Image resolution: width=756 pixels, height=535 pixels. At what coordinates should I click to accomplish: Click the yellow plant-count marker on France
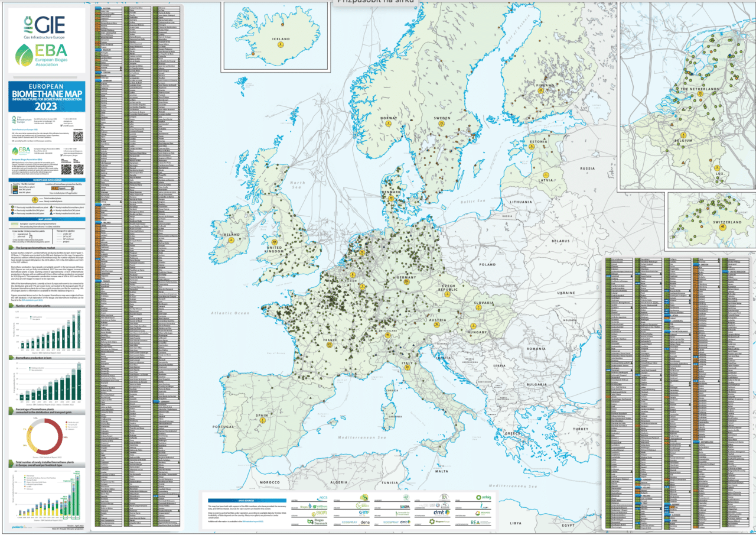329,344
